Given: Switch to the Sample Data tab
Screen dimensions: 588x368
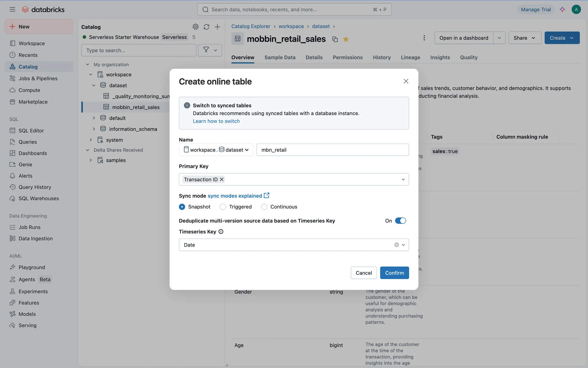Looking at the screenshot, I should click(x=280, y=57).
